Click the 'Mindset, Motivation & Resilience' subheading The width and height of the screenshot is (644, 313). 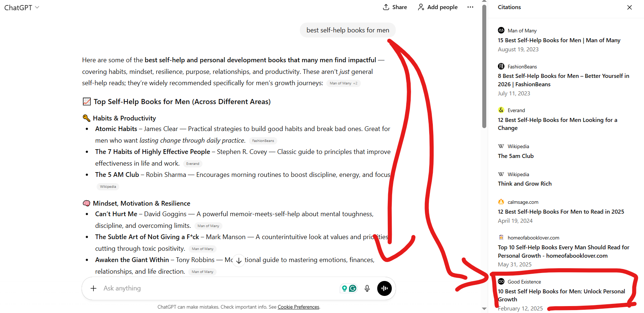pos(141,203)
